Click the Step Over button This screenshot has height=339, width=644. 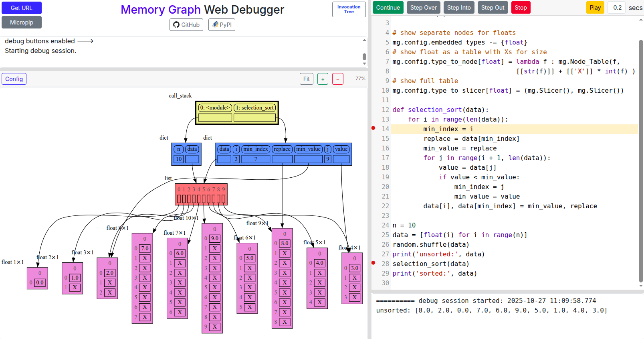pyautogui.click(x=423, y=8)
